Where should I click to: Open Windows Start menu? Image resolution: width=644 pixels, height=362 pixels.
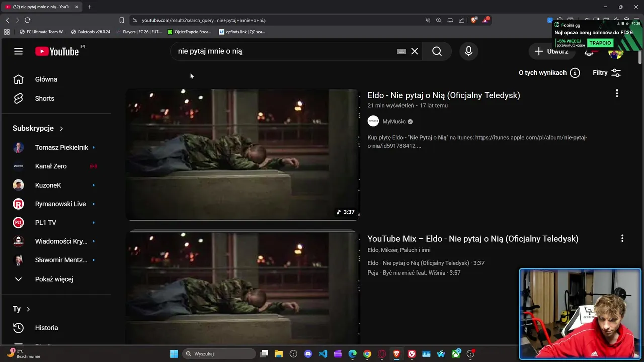174,354
